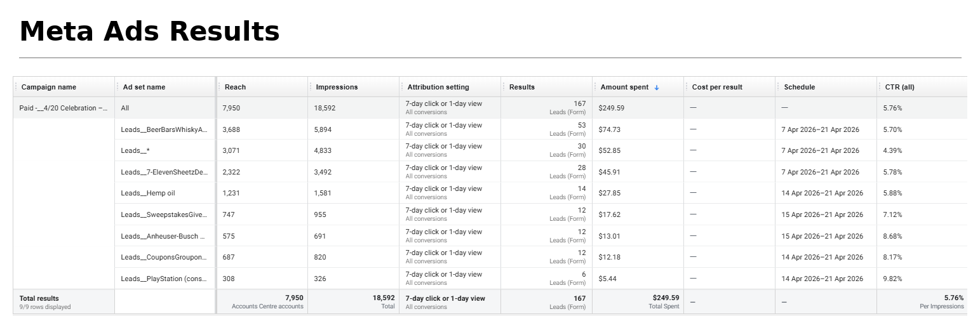Select the CTR value 8.17%

click(x=892, y=257)
